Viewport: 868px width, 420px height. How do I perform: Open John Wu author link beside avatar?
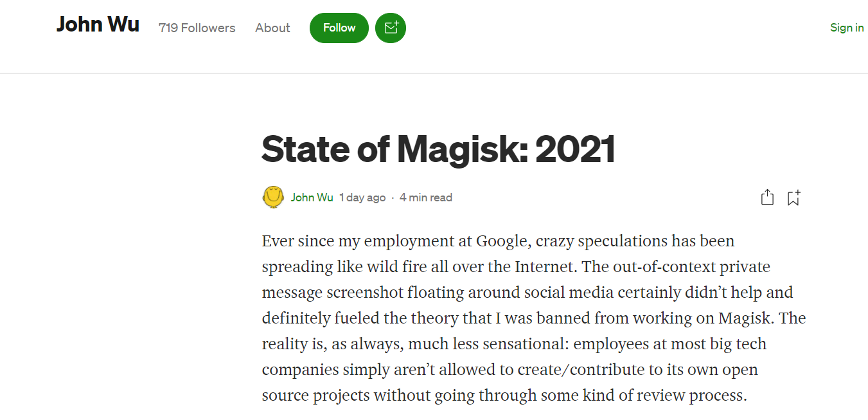(x=312, y=197)
